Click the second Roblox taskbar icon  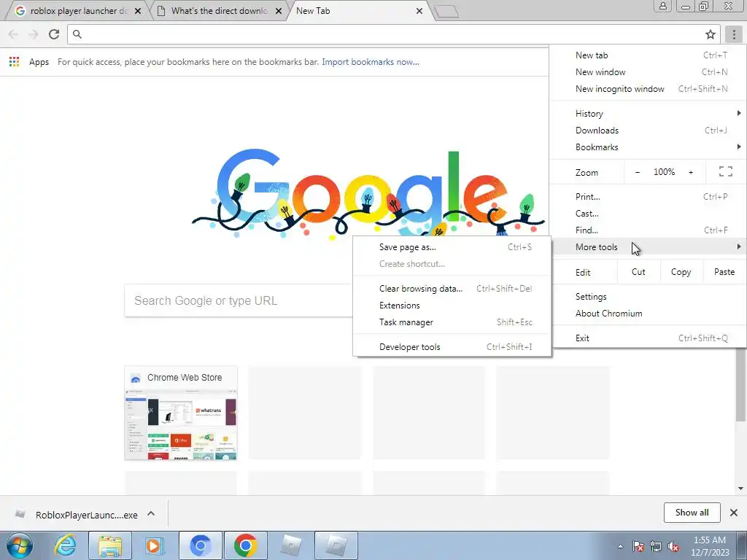tap(336, 545)
